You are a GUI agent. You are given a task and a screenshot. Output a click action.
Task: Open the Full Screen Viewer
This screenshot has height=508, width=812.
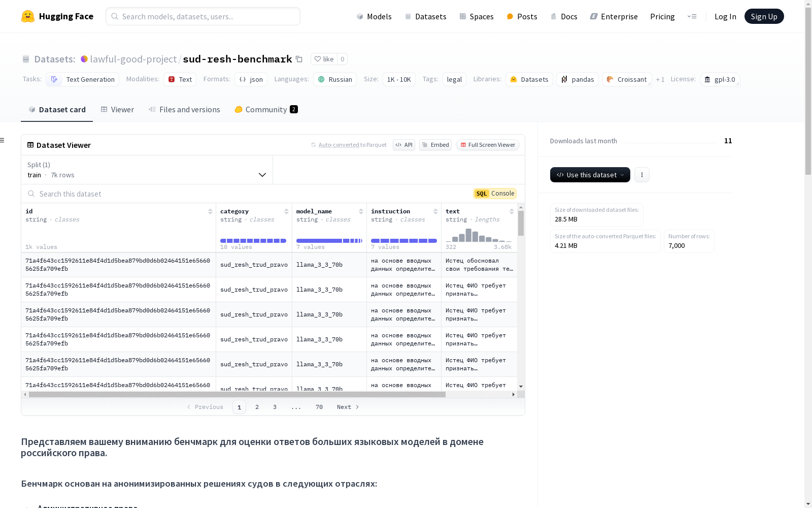[x=487, y=145]
